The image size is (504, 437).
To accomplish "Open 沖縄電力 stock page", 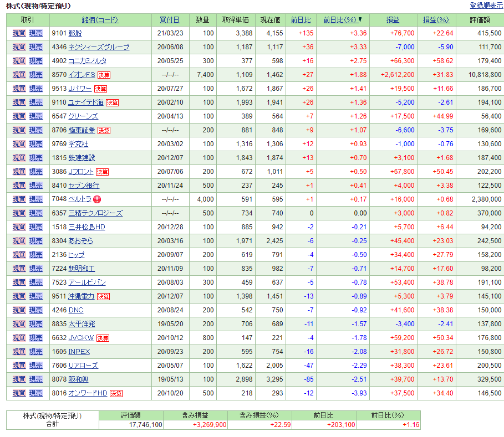I will pyautogui.click(x=81, y=296).
